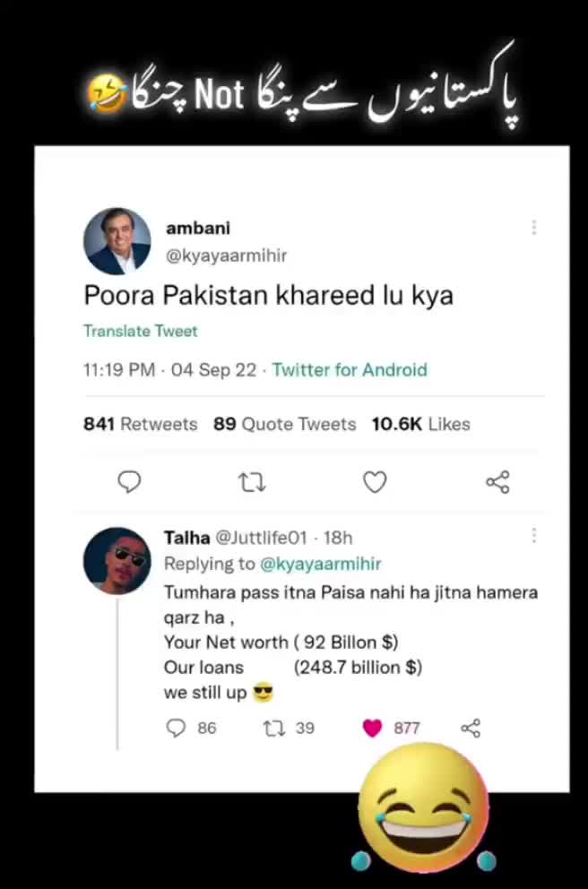Click the @kyayaarmihir mention in reply

coord(320,563)
